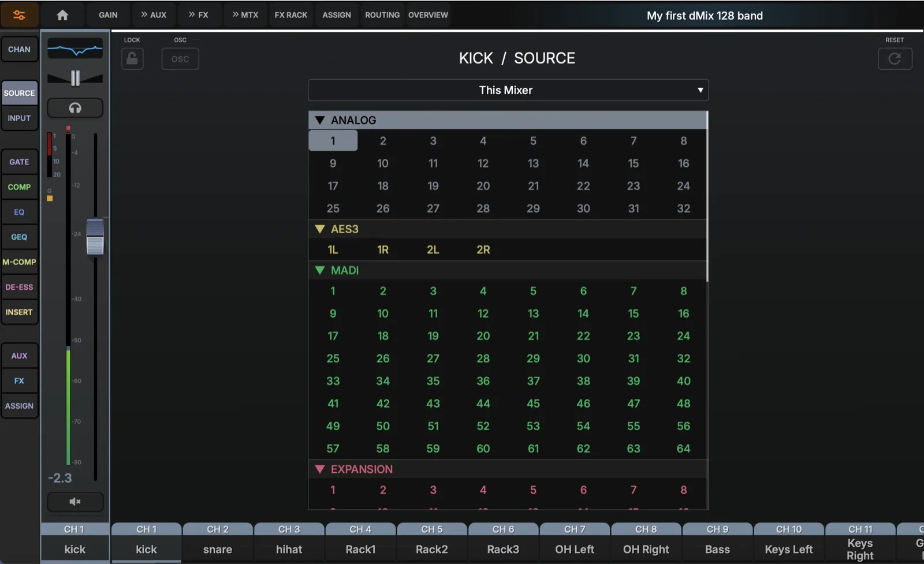Adjust the pan control indicator
Screen dimensions: 924x564
coord(75,78)
